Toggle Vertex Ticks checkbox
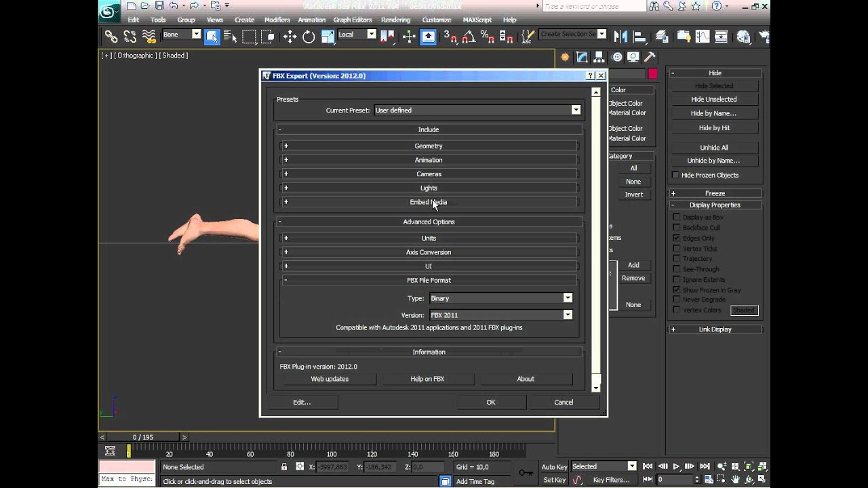 click(x=676, y=249)
